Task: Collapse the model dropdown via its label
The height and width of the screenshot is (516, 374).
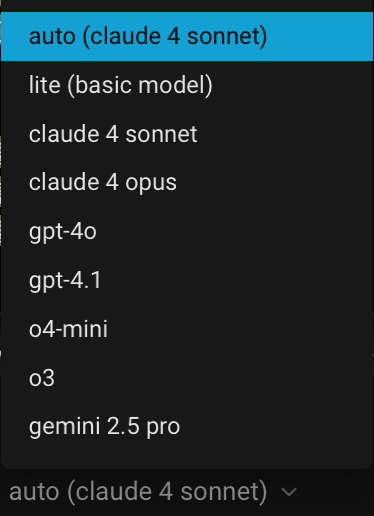Action: pos(138,492)
